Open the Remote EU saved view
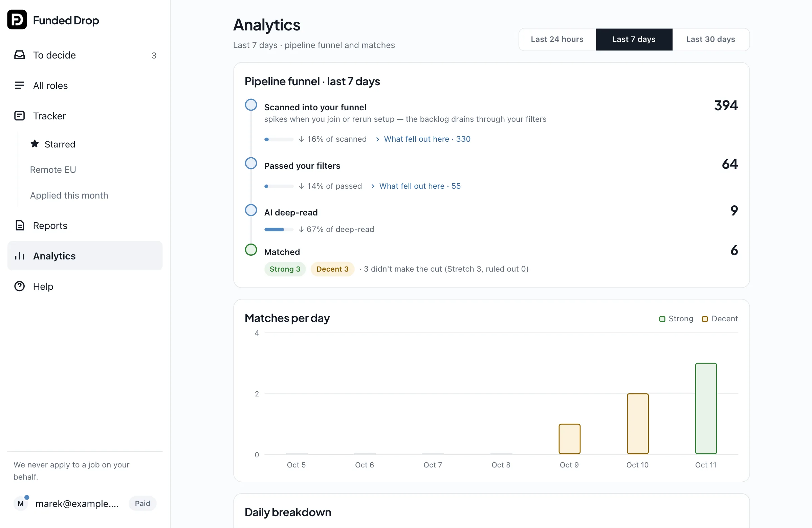Viewport: 812px width, 528px height. pyautogui.click(x=53, y=169)
